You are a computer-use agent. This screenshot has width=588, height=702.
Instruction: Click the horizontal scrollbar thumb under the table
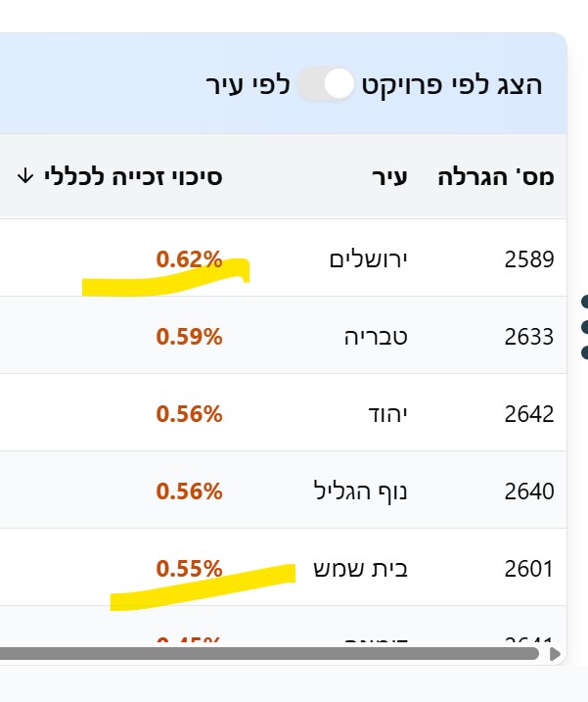[x=269, y=653]
